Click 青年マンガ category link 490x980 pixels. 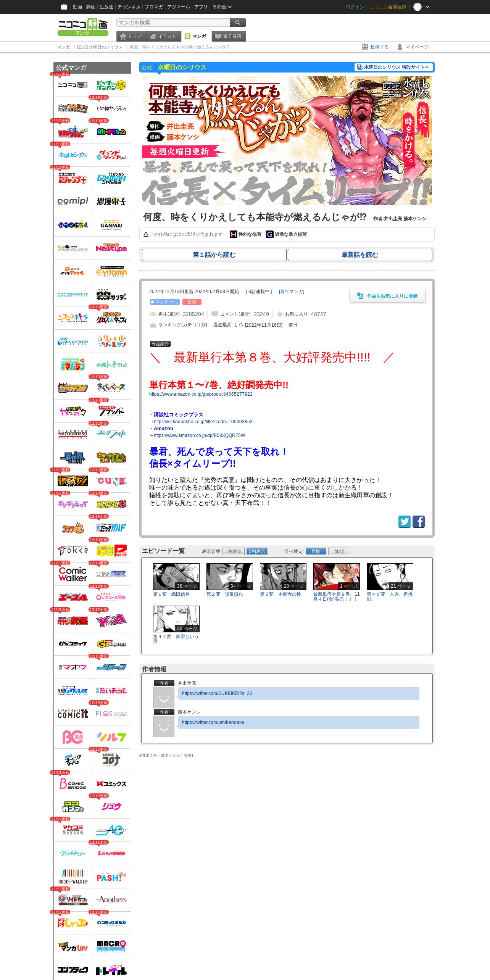[292, 292]
